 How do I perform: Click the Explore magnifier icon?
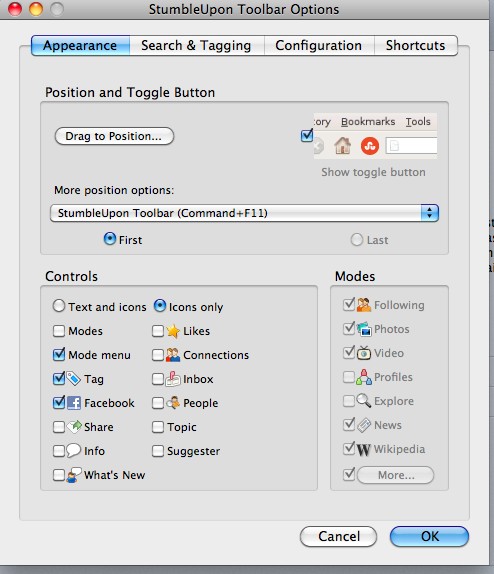pos(364,400)
